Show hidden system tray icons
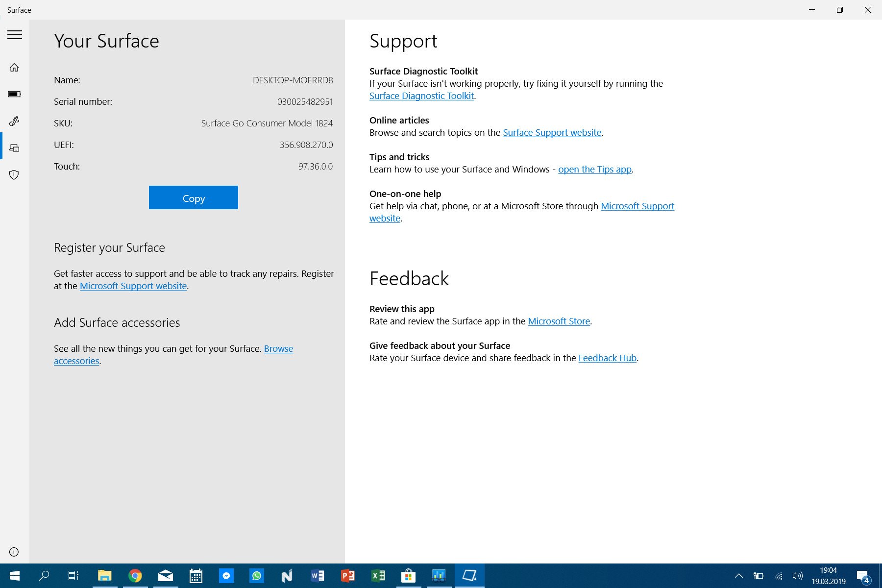This screenshot has width=882, height=588. 738,576
